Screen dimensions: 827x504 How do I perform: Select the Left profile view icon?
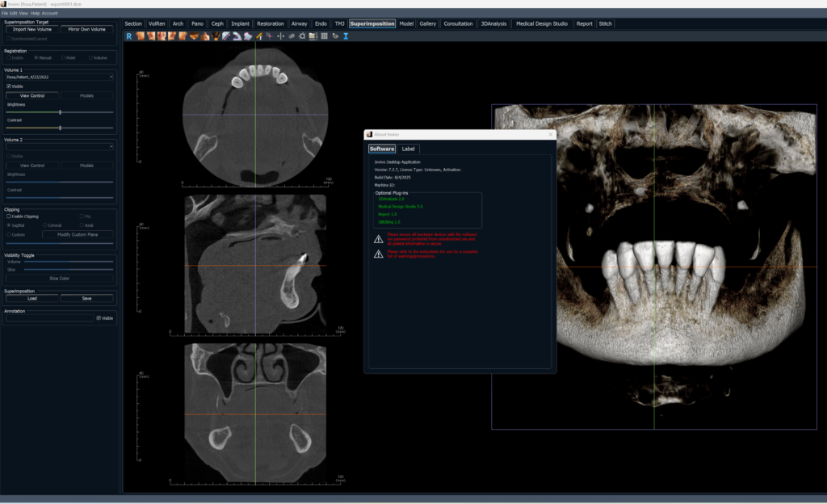(x=140, y=36)
